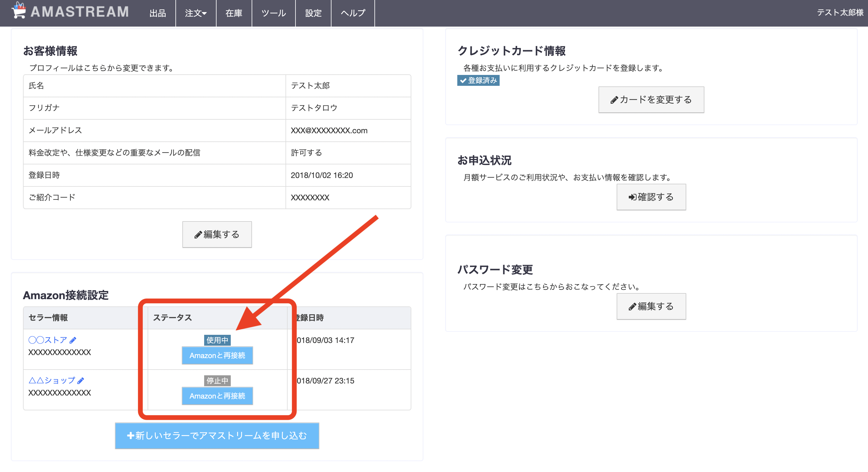Click the XXXXXXXX referral code value

tap(310, 198)
